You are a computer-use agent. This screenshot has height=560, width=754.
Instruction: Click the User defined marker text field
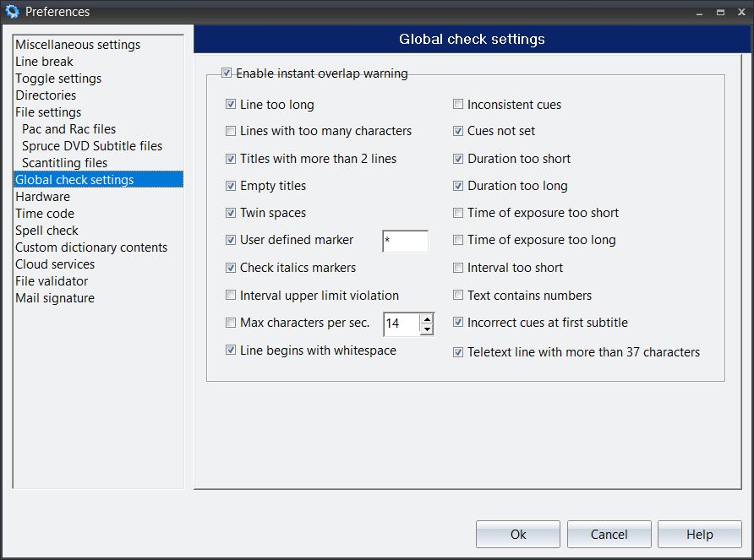coord(406,241)
